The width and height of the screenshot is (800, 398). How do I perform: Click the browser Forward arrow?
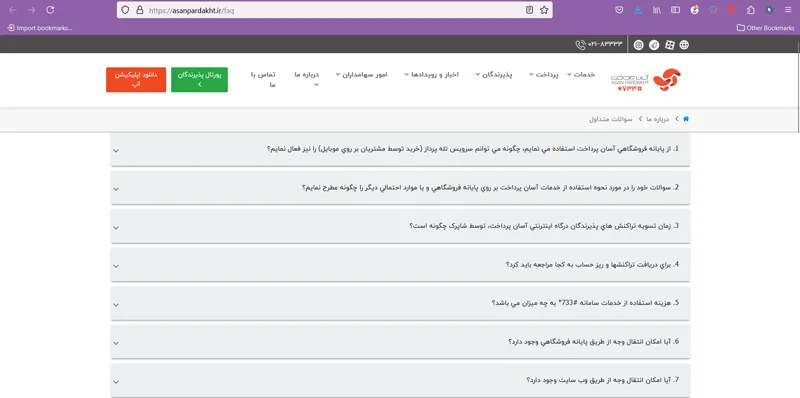coord(32,10)
